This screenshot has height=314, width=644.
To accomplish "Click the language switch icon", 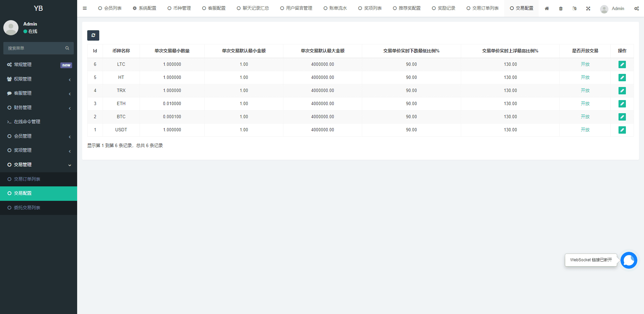I will click(575, 8).
